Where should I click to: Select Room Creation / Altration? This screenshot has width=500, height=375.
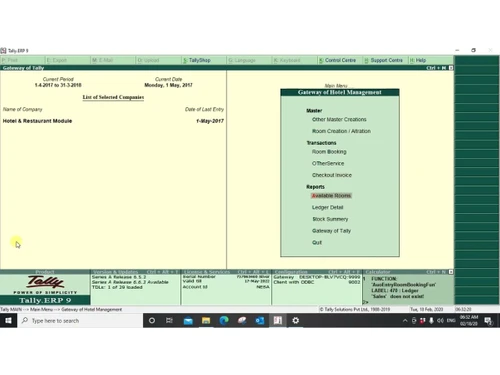341,131
